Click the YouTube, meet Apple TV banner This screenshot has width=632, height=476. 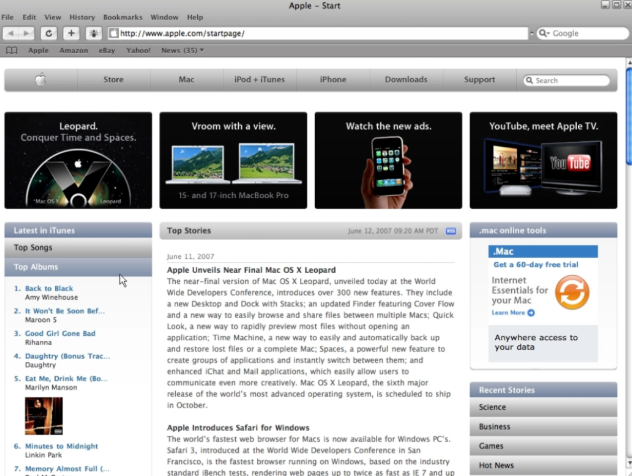pyautogui.click(x=549, y=160)
